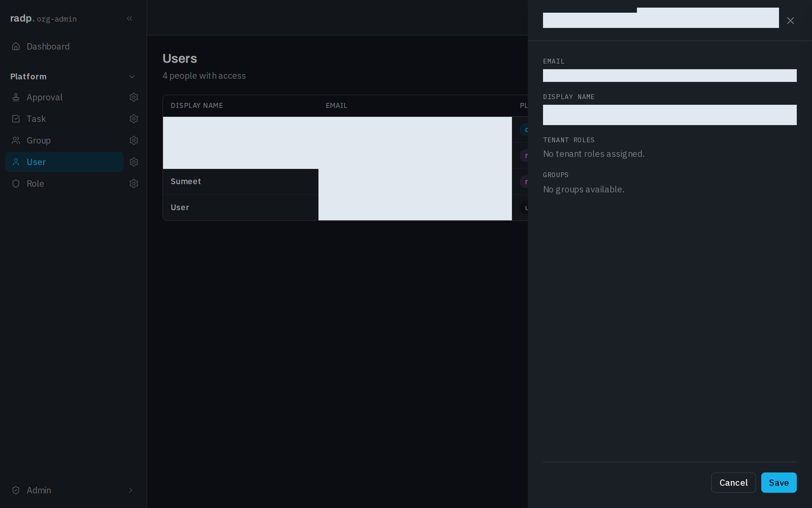Save the user changes
The width and height of the screenshot is (812, 508).
pyautogui.click(x=778, y=483)
